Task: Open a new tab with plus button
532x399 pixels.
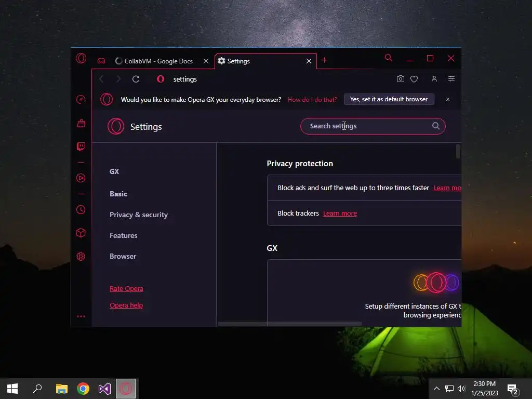Action: coord(324,60)
